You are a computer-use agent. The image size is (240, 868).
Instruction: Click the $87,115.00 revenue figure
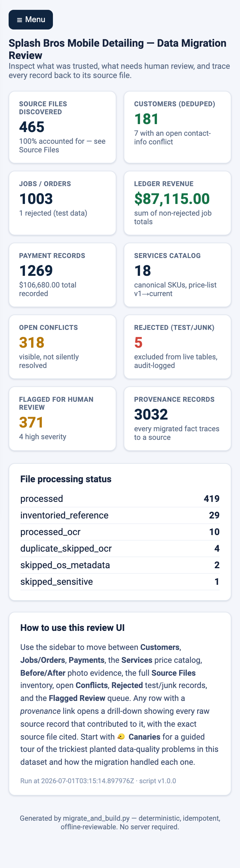(172, 199)
